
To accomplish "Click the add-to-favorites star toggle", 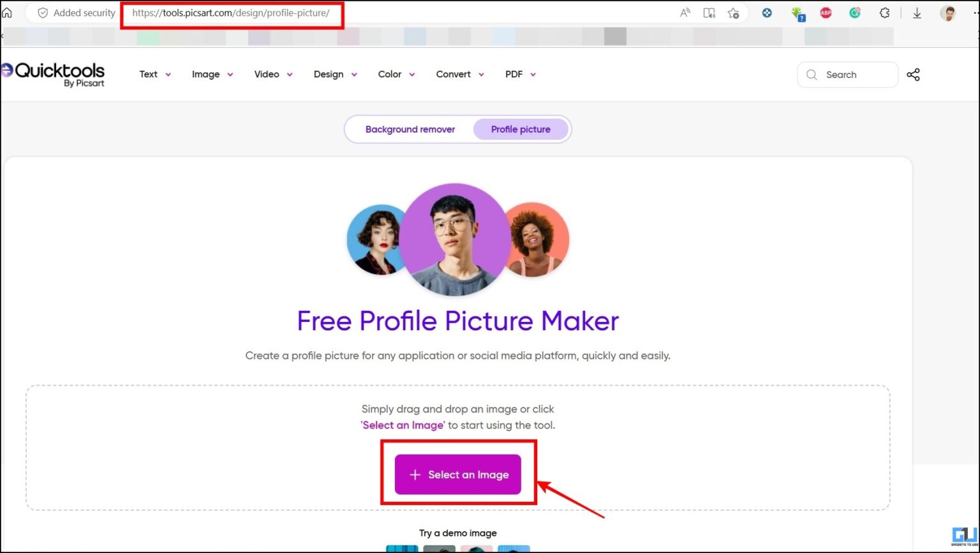I will pos(734,13).
